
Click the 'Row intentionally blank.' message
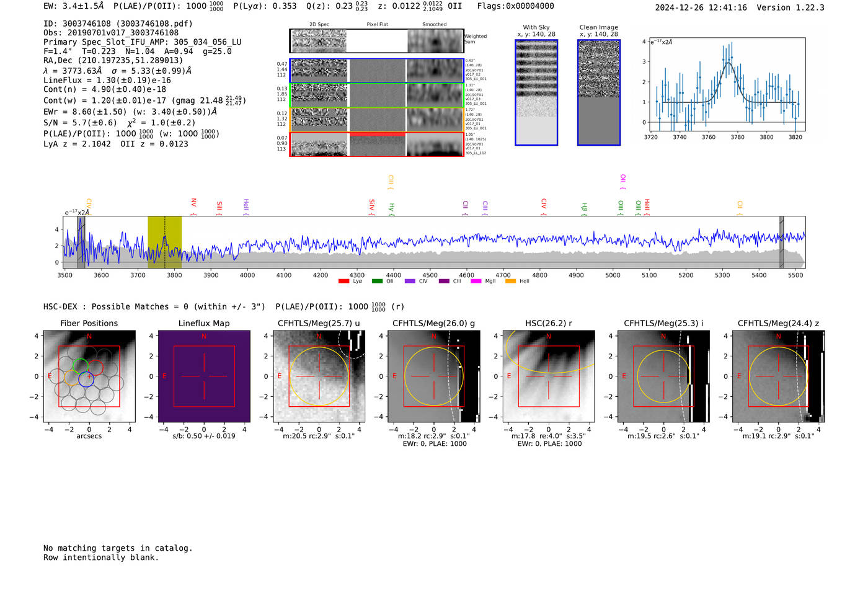(101, 558)
